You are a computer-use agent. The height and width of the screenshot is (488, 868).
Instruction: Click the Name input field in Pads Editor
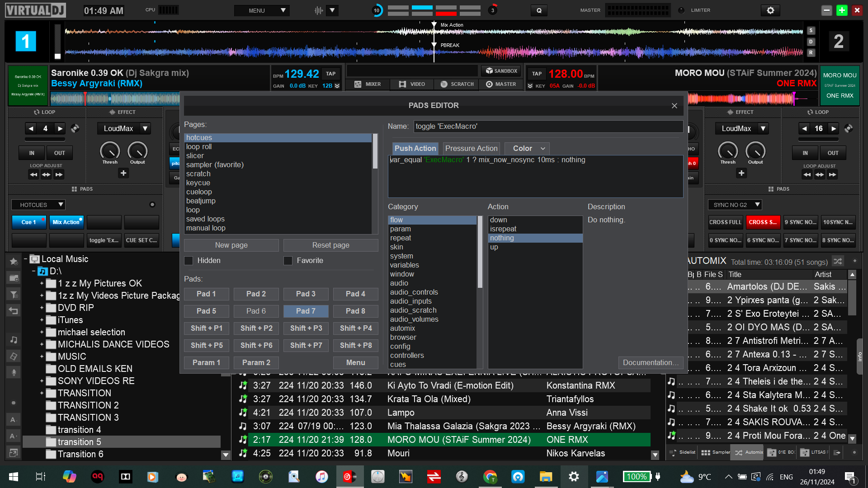(x=548, y=127)
